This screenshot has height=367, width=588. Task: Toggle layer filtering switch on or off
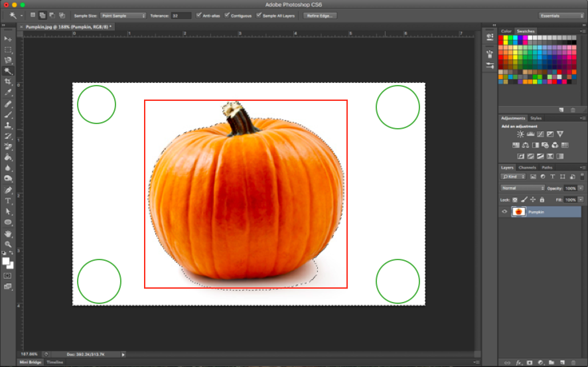click(582, 176)
